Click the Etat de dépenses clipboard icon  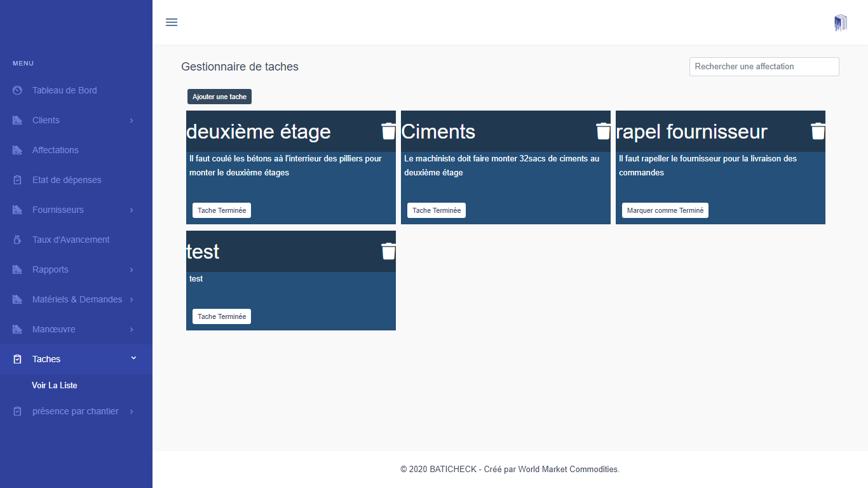pos(18,180)
